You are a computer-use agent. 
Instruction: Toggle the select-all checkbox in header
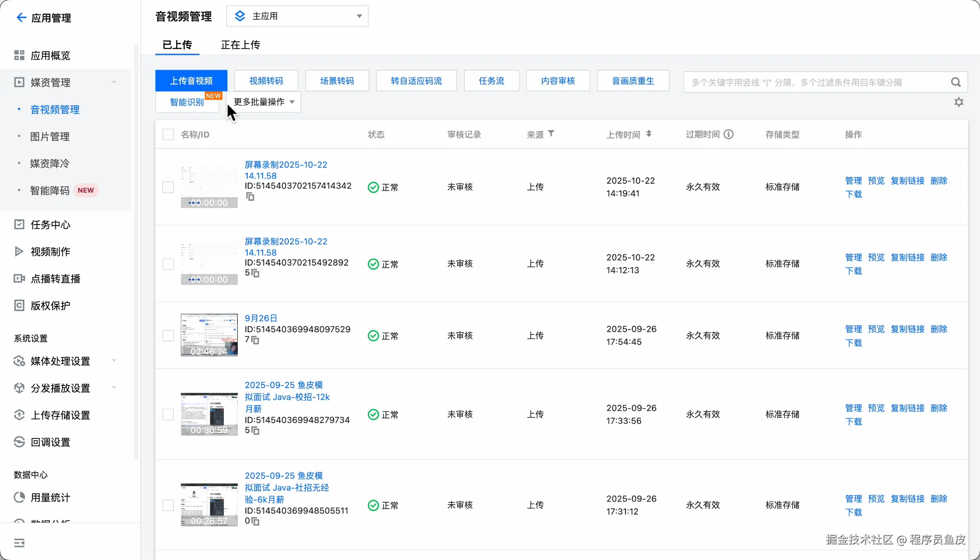click(168, 135)
